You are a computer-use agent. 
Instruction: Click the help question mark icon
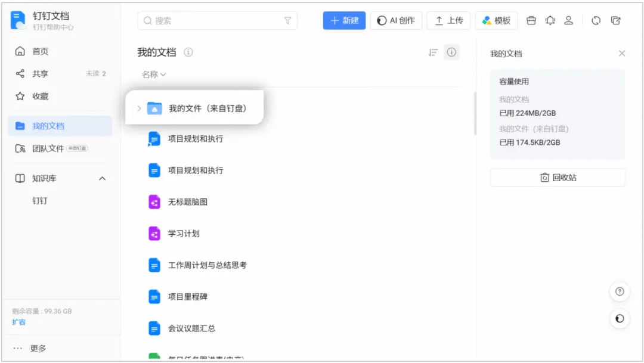point(620,291)
